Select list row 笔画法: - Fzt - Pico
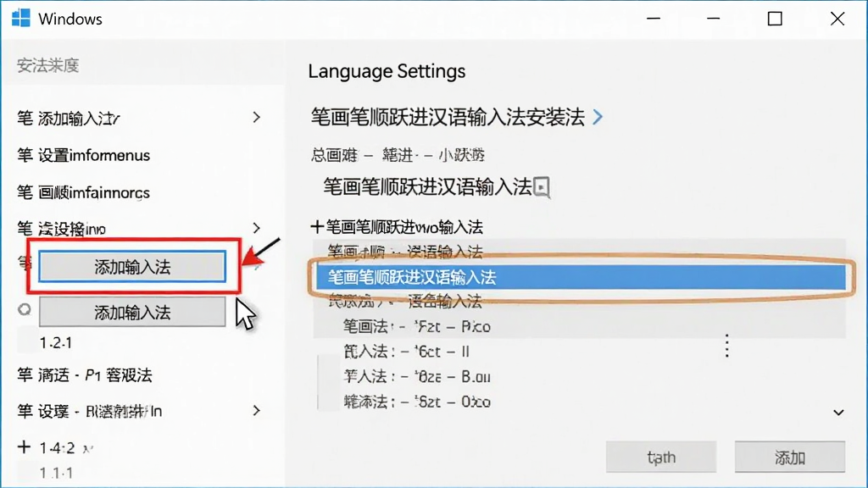Image resolution: width=868 pixels, height=488 pixels. pos(417,326)
